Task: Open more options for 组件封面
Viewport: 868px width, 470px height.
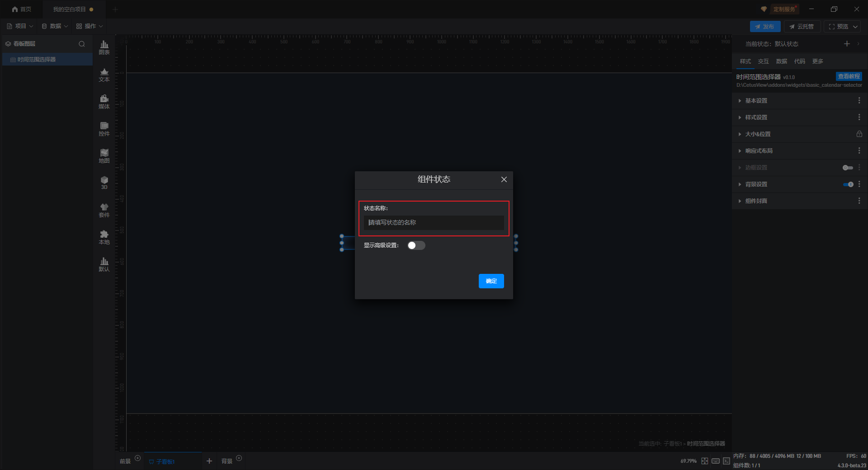Action: pos(859,201)
